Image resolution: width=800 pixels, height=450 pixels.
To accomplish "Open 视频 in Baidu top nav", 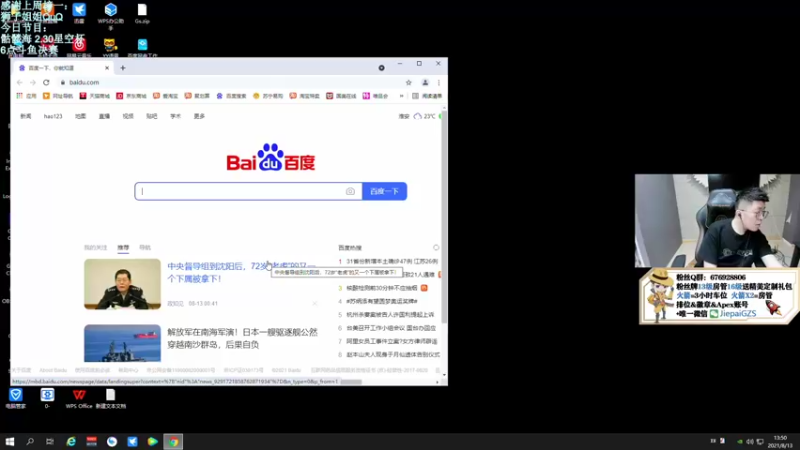I will (x=128, y=116).
